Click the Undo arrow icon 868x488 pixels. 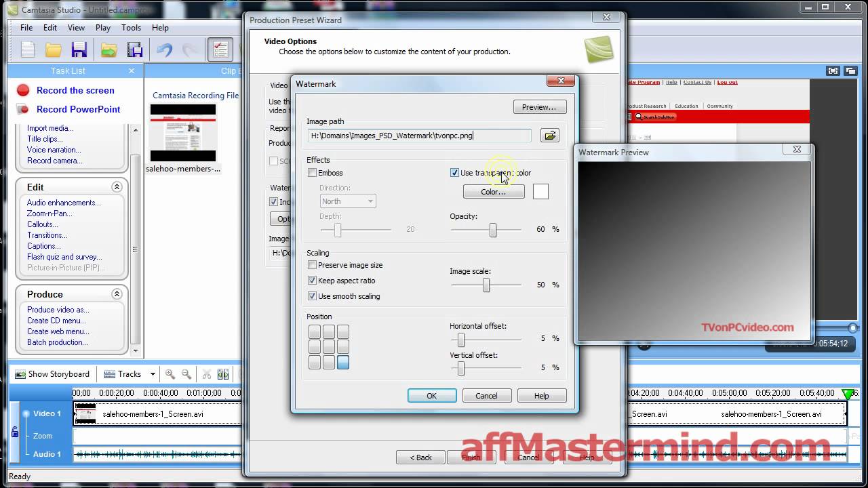(x=164, y=50)
